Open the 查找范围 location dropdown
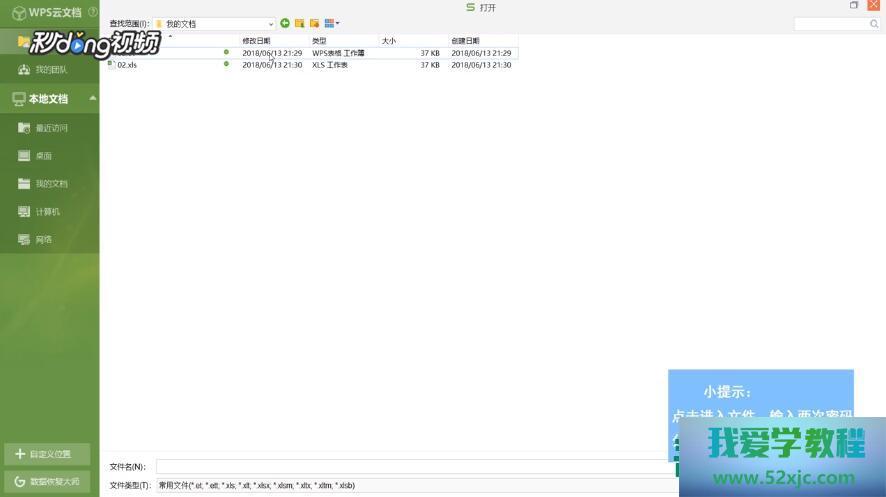 click(214, 23)
